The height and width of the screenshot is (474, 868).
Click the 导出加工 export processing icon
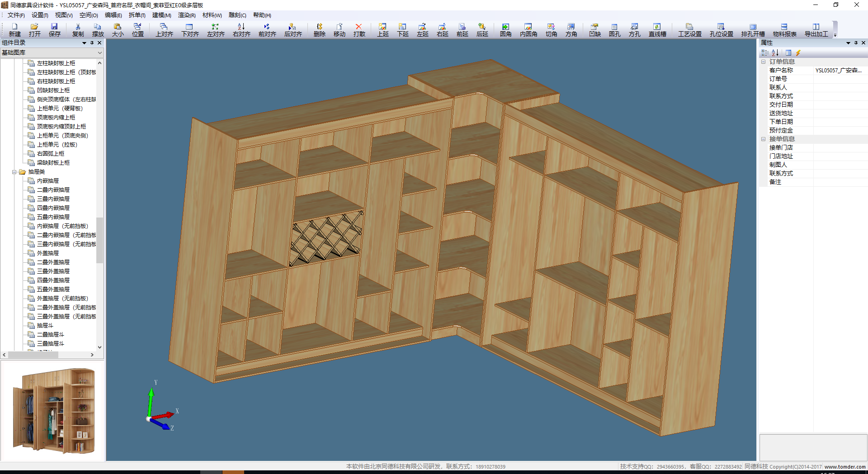[x=816, y=30]
